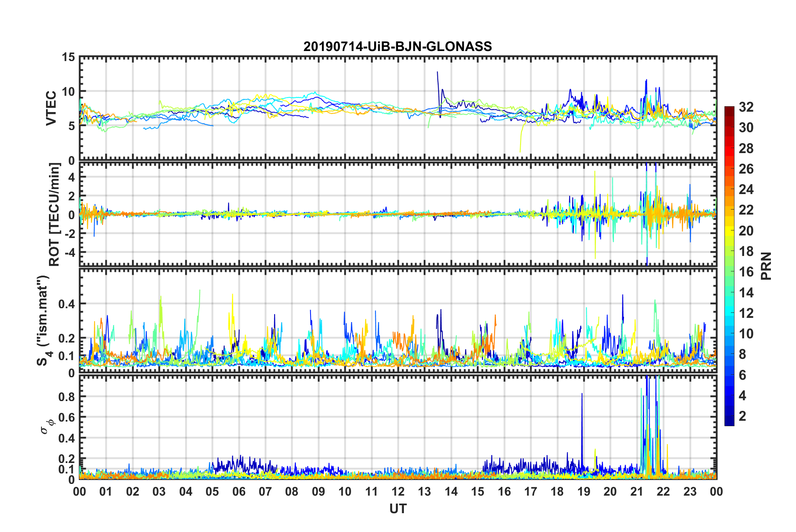Click the x-axis tick label 21

click(x=637, y=492)
